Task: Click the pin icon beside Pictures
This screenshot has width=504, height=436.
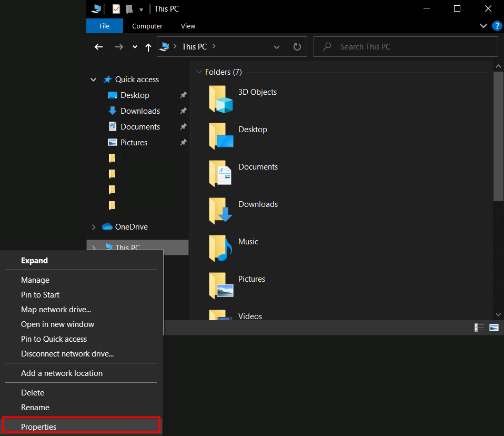Action: [183, 143]
